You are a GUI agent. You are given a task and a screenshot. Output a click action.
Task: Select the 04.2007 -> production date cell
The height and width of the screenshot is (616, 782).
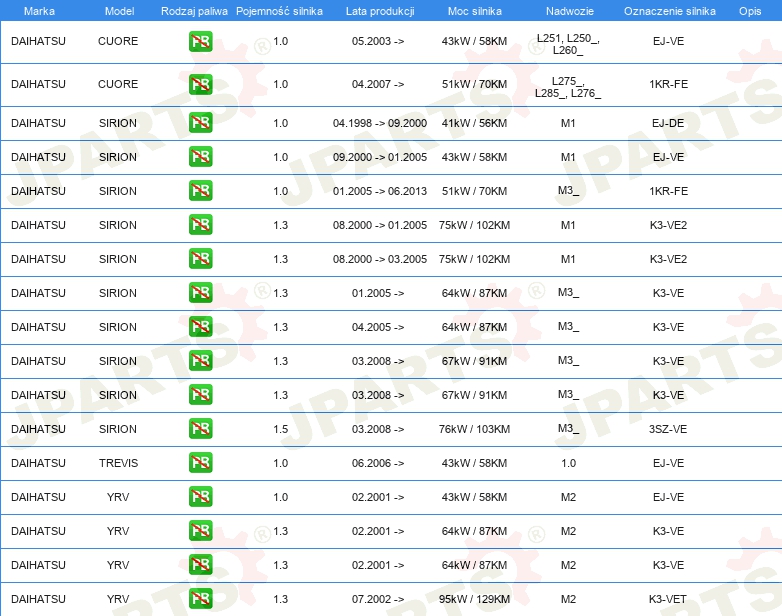tap(378, 84)
